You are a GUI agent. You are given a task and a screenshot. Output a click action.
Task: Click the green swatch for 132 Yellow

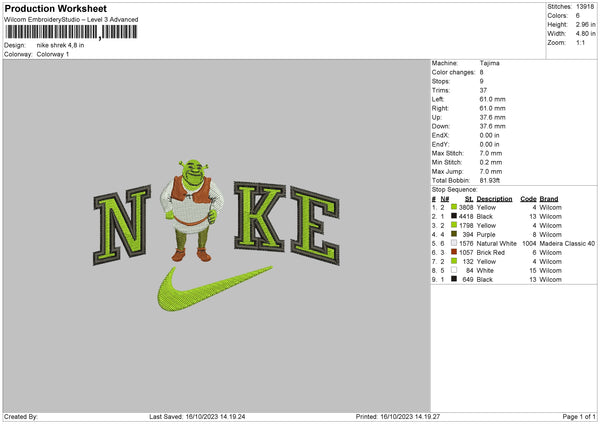pos(454,261)
